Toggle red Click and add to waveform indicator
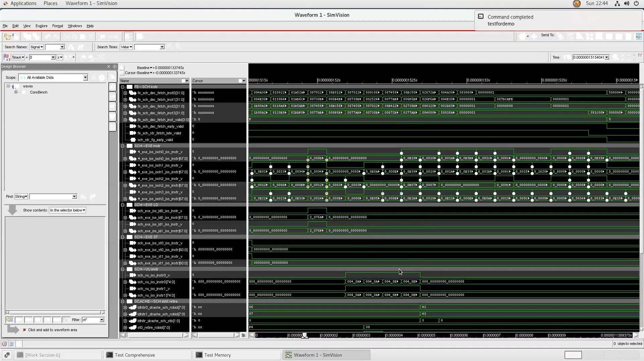This screenshot has width=644, height=361. click(24, 330)
